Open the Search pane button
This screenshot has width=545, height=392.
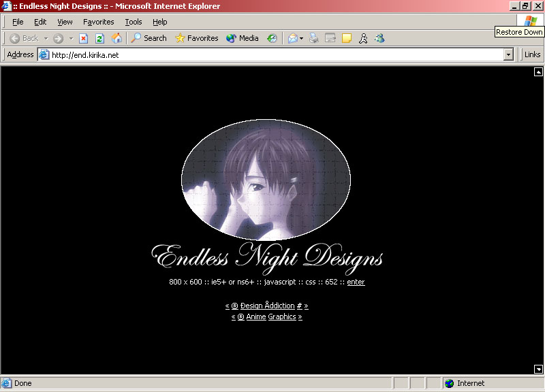click(149, 39)
